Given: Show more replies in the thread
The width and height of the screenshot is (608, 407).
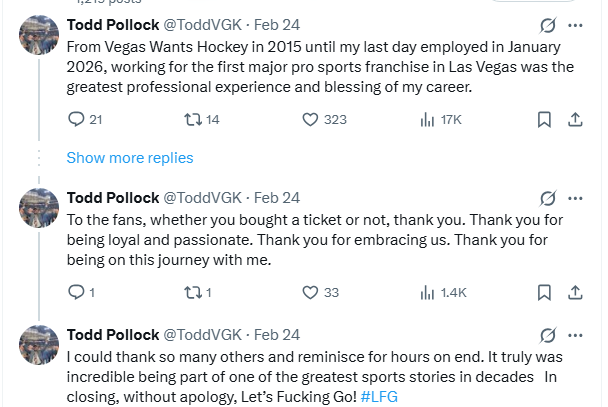Looking at the screenshot, I should 130,158.
